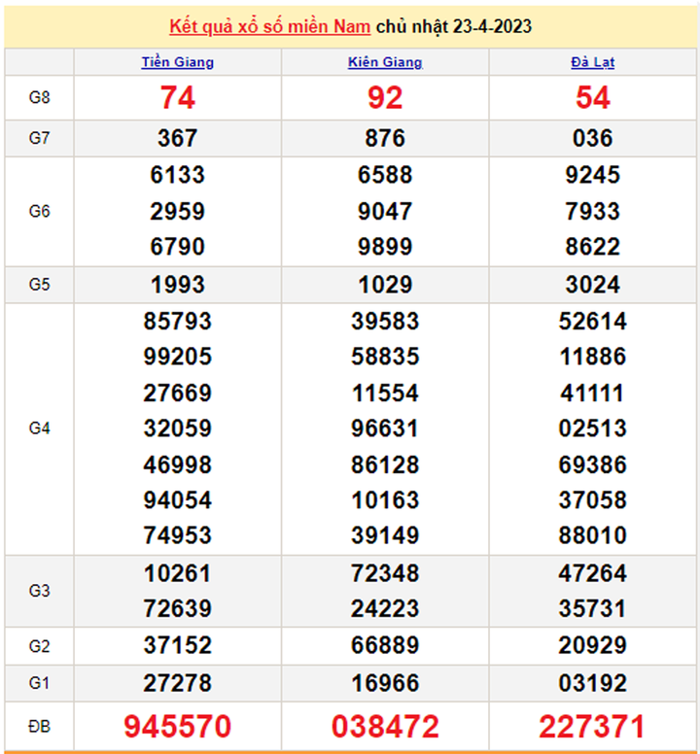Click the ĐB row label

coord(39,726)
